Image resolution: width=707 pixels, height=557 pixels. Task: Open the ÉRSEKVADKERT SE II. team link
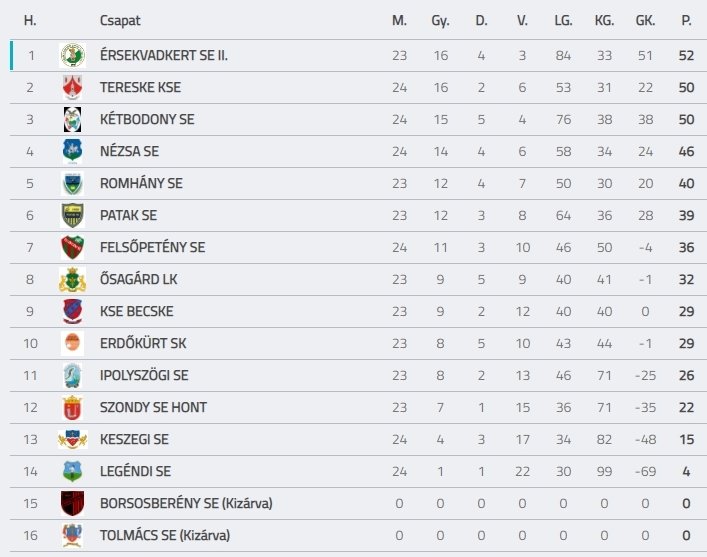coord(164,55)
